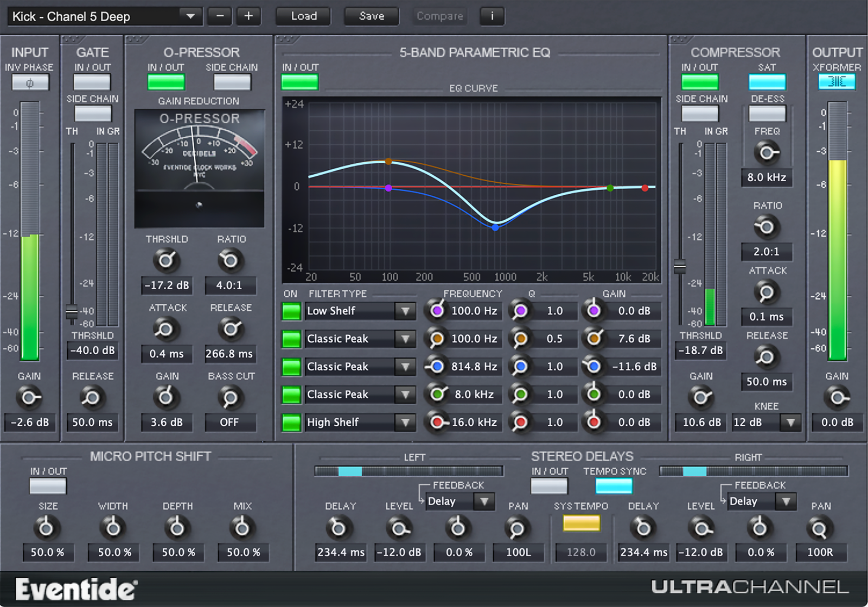Click the minus preset step button

coord(220,16)
